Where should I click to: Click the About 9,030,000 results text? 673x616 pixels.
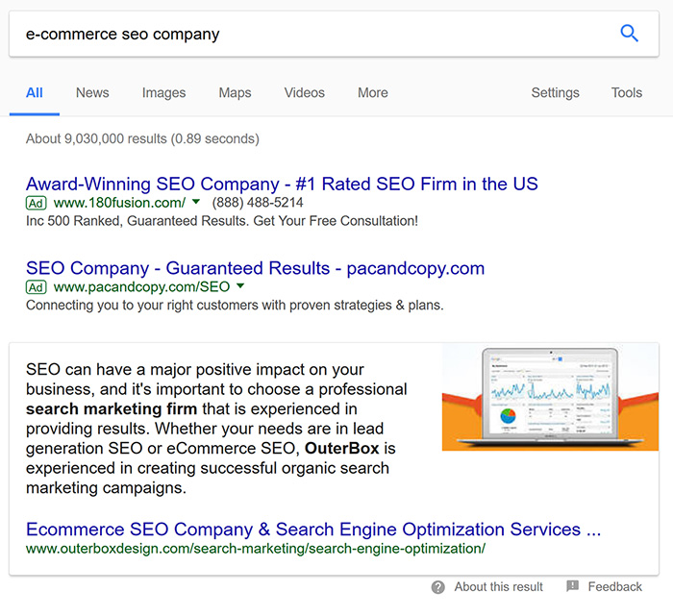[142, 139]
